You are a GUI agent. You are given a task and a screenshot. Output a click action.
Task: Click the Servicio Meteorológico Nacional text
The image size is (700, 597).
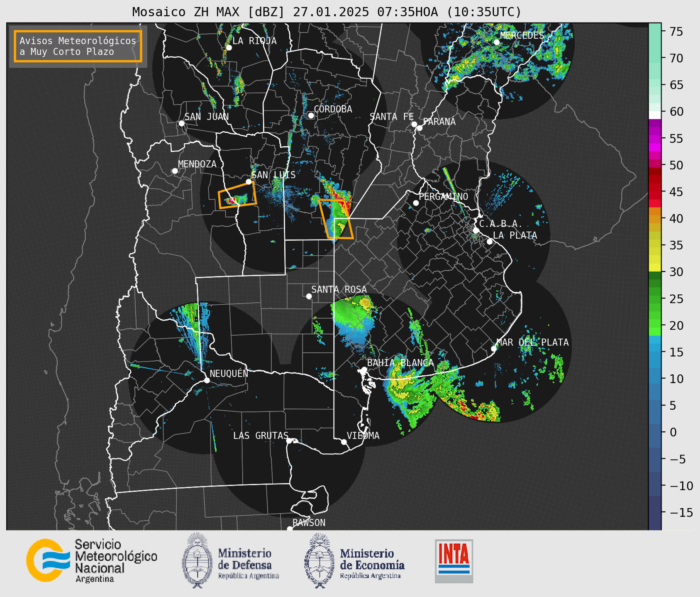point(116,556)
